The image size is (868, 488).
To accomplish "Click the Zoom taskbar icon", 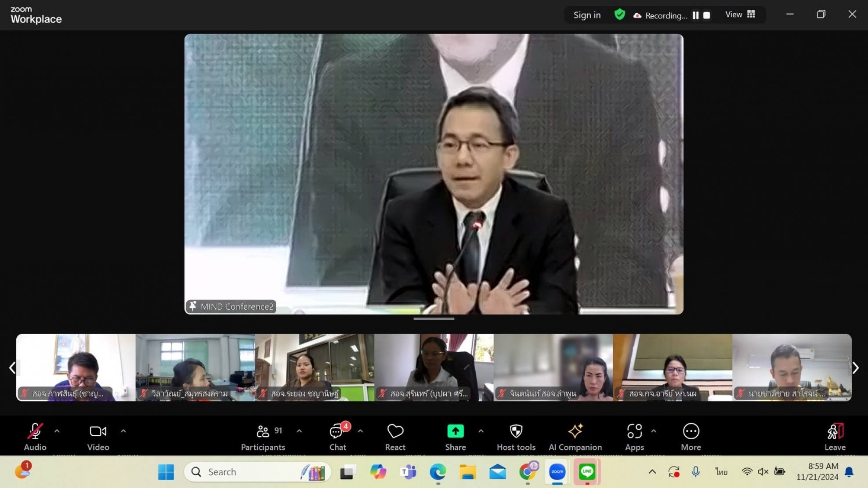I will (557, 472).
